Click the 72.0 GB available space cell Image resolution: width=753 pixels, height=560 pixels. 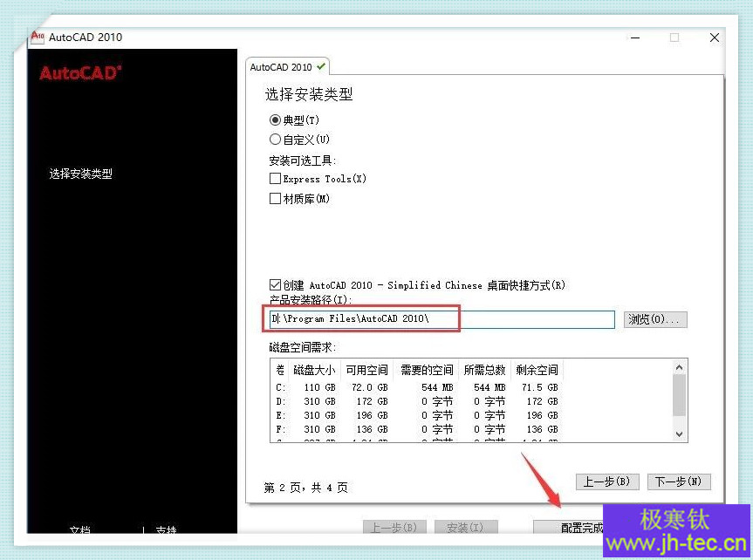pyautogui.click(x=369, y=387)
